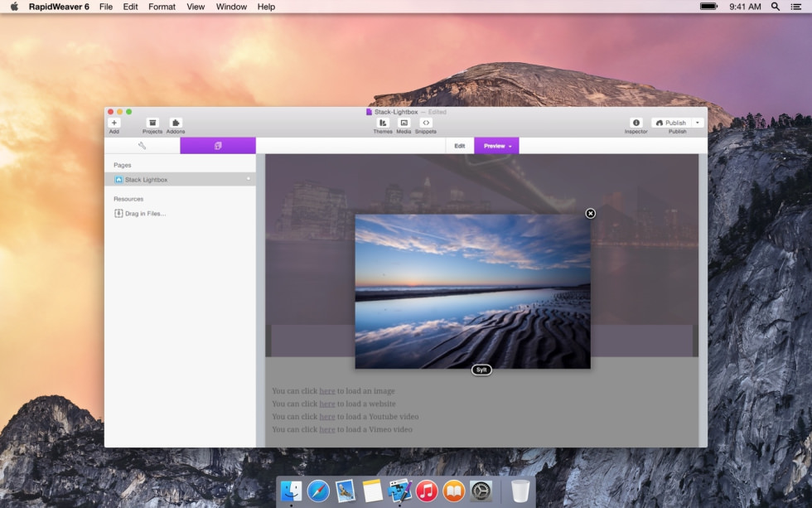Screen dimensions: 812x508
Task: Open the Help menu
Action: pyautogui.click(x=266, y=7)
